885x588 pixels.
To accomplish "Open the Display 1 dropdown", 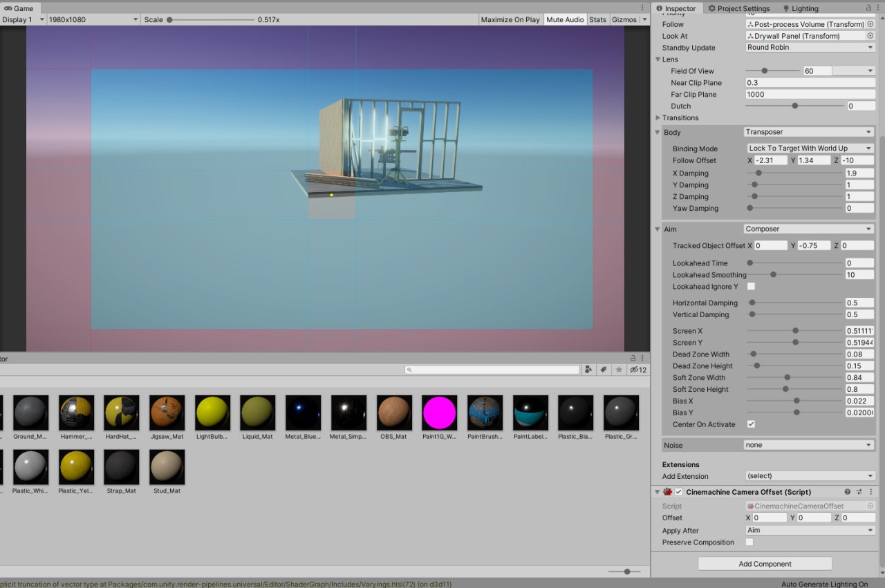I will tap(23, 19).
